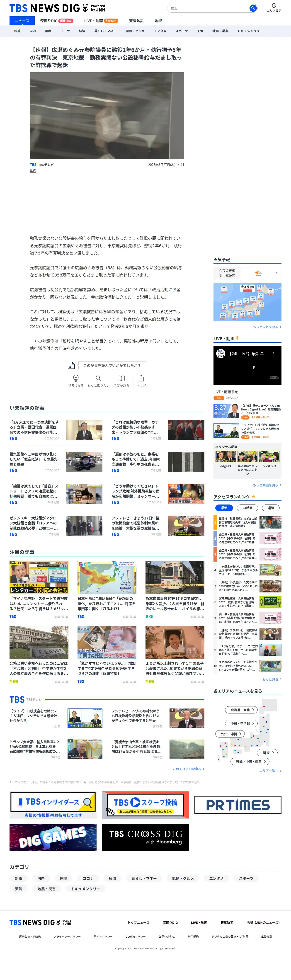
Task: Open the DIG GAMES banner
Action: point(53,838)
